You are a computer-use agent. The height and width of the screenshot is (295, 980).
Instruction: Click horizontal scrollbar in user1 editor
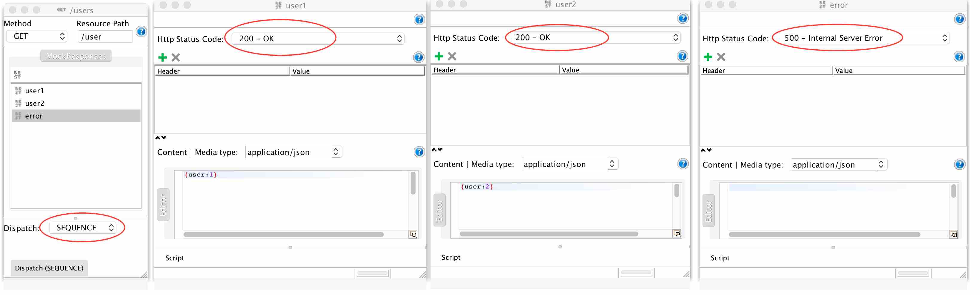[x=283, y=235]
